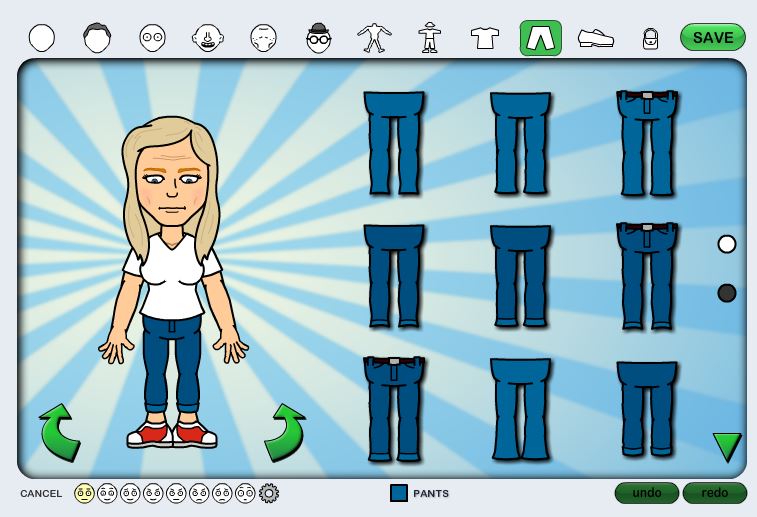Rotate avatar with the right green arrow
Viewport: 757px width, 517px height.
tap(285, 432)
